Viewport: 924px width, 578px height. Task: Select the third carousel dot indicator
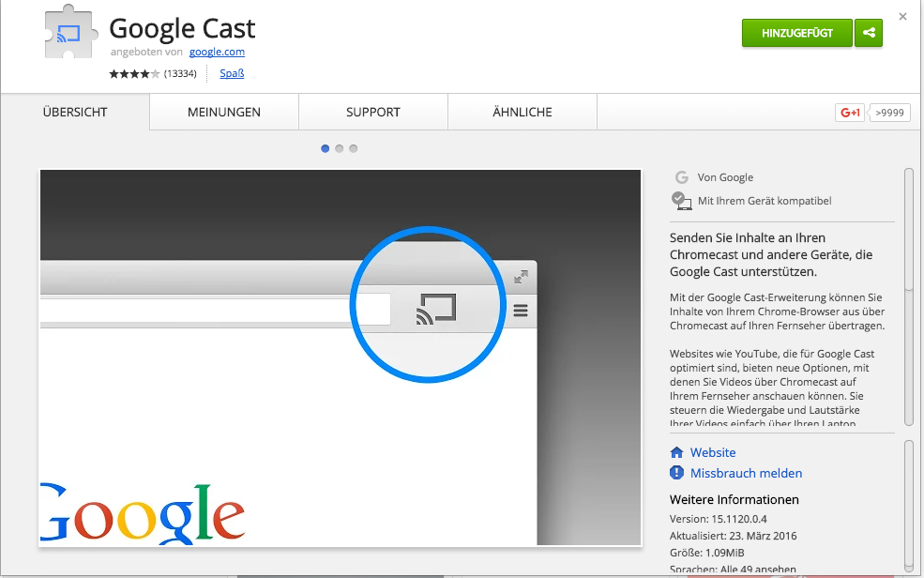[354, 148]
